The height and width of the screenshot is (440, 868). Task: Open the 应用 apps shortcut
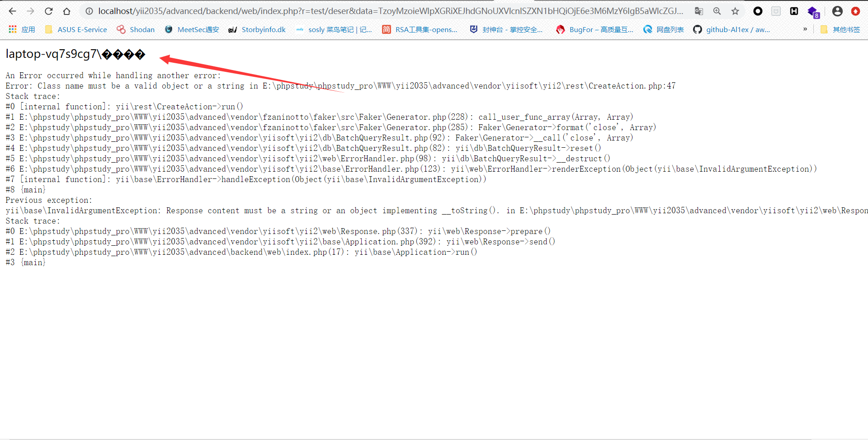click(22, 29)
